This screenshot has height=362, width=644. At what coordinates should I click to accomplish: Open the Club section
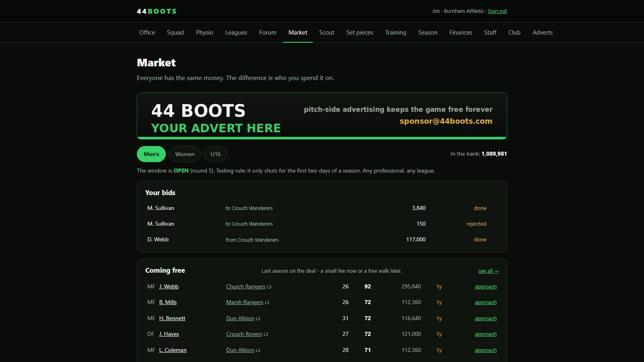(514, 33)
